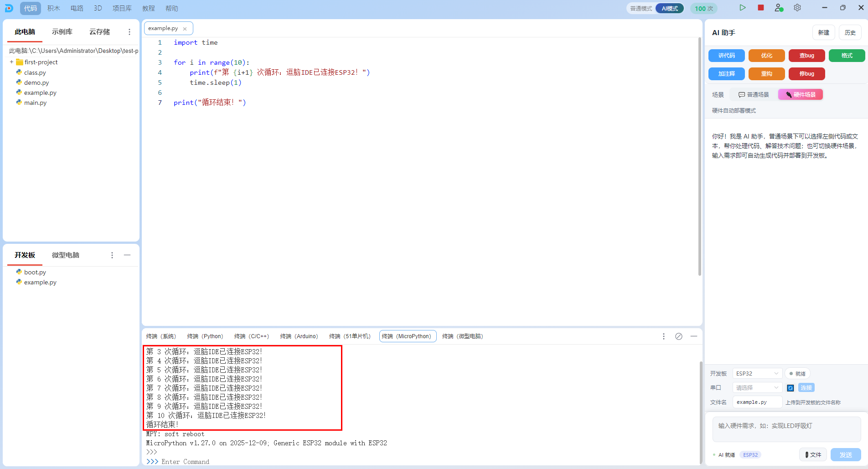The image size is (868, 469).
Task: Click the 修bug button
Action: pyautogui.click(x=807, y=74)
